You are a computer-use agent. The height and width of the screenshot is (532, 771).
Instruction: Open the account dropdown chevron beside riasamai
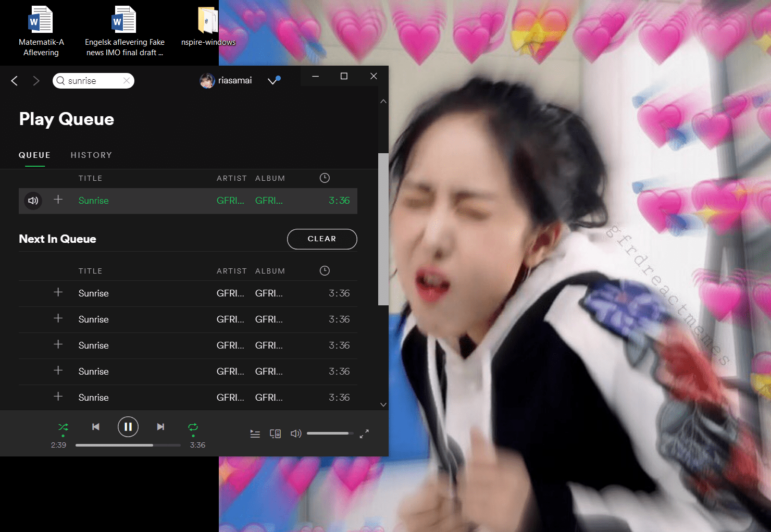273,80
